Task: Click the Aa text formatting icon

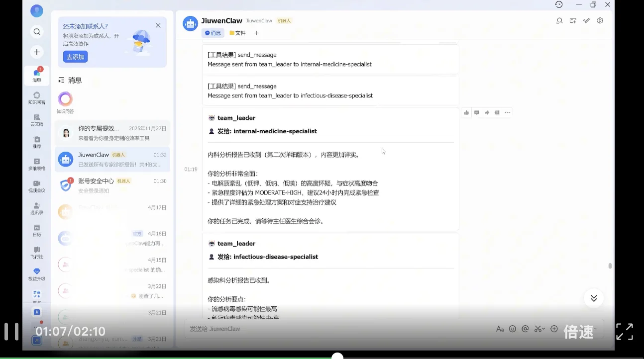Action: click(x=500, y=329)
